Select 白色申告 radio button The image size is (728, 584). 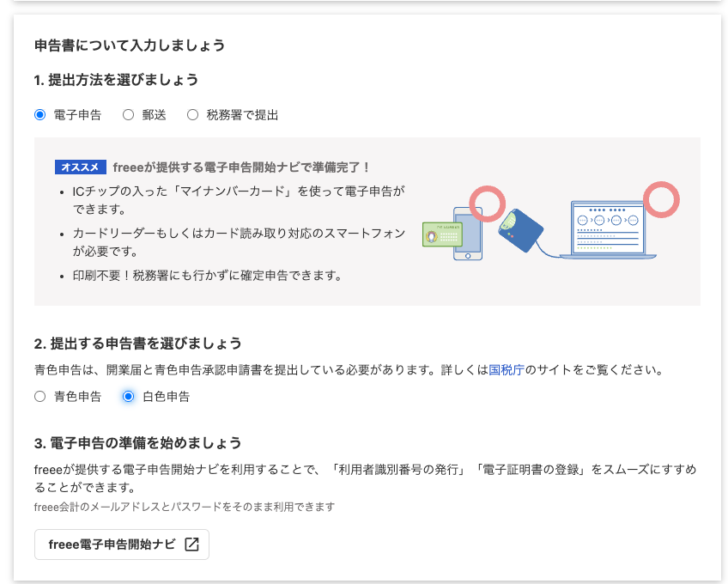pyautogui.click(x=128, y=396)
